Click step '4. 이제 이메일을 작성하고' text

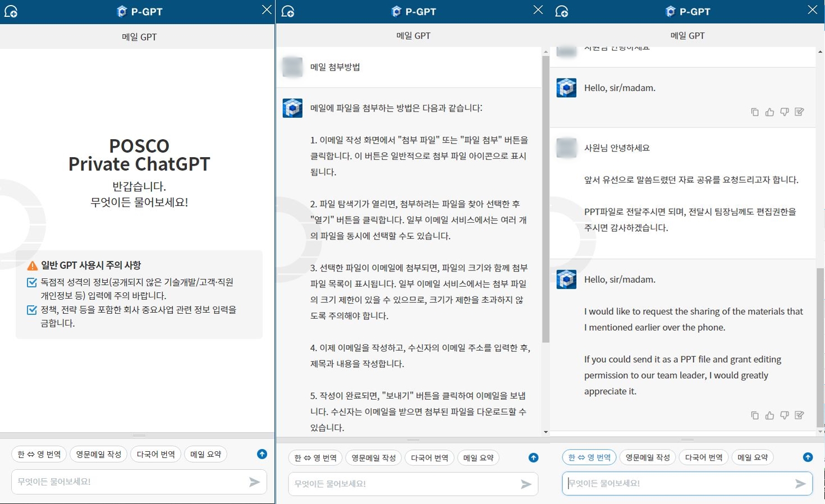click(420, 356)
